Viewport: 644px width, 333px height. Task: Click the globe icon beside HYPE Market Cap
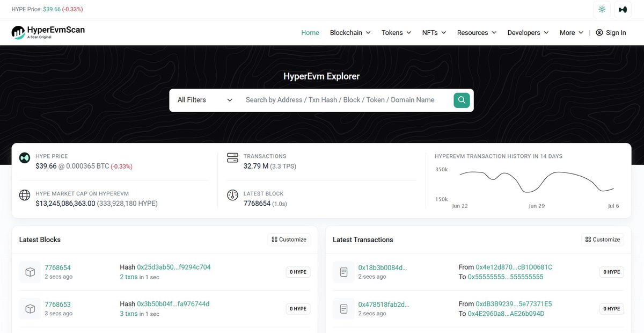click(25, 195)
